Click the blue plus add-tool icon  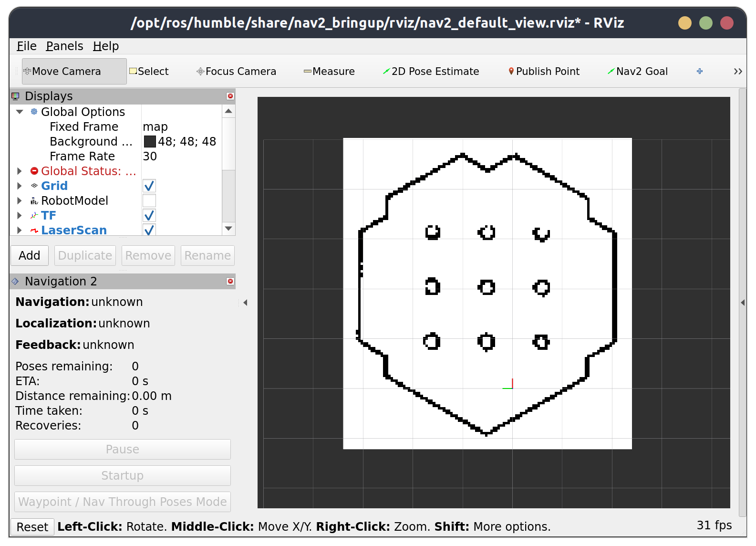point(700,72)
